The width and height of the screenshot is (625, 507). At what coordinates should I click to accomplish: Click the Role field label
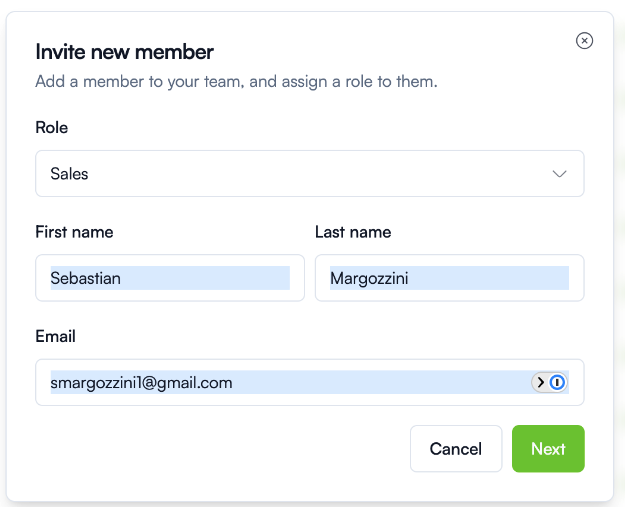52,128
